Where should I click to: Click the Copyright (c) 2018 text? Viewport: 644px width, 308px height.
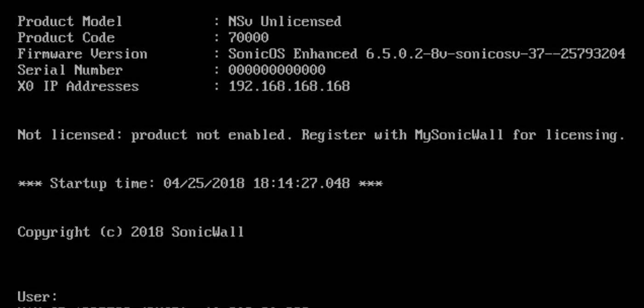(x=90, y=232)
